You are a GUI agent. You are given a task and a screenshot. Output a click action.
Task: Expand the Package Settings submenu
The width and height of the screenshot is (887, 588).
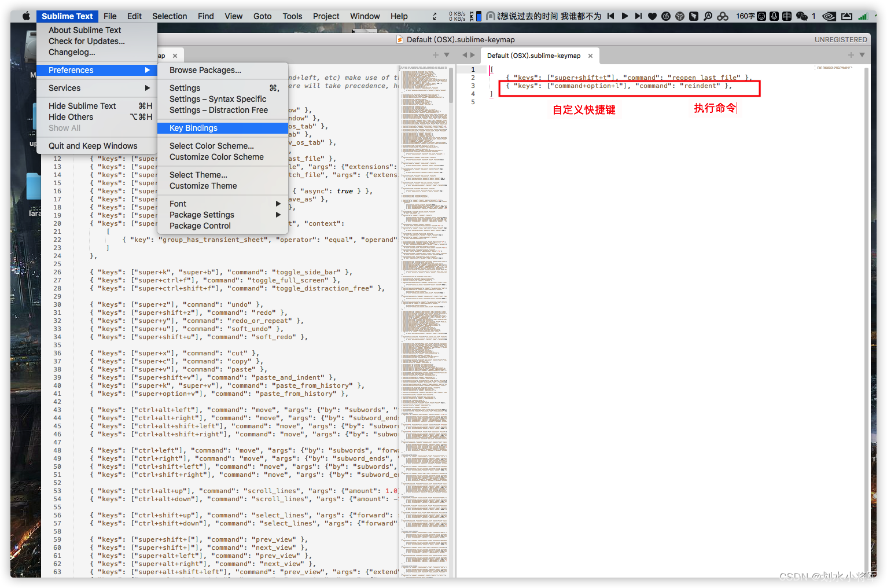click(223, 215)
